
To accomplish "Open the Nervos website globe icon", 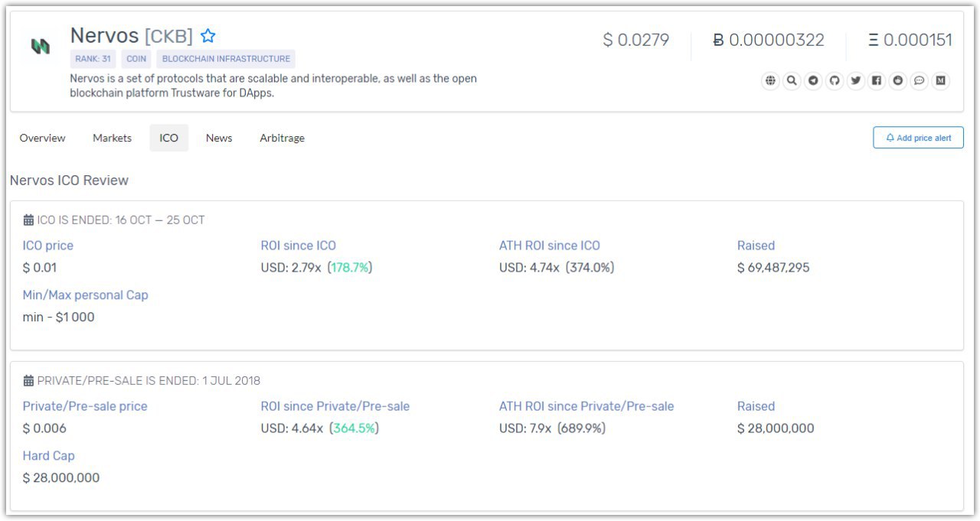I will (x=770, y=80).
